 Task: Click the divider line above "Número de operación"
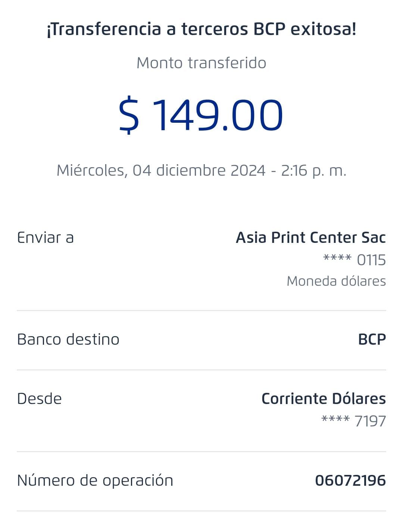pos(201,451)
